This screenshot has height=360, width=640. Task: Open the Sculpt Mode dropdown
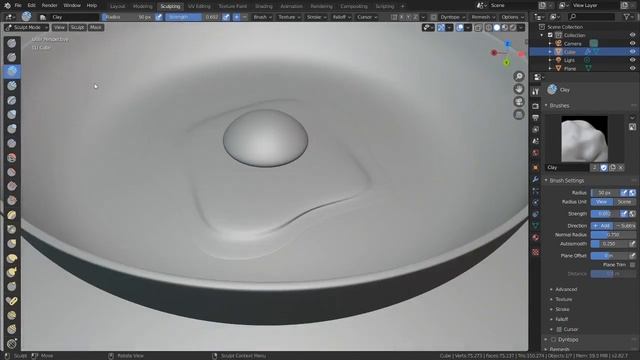26,27
